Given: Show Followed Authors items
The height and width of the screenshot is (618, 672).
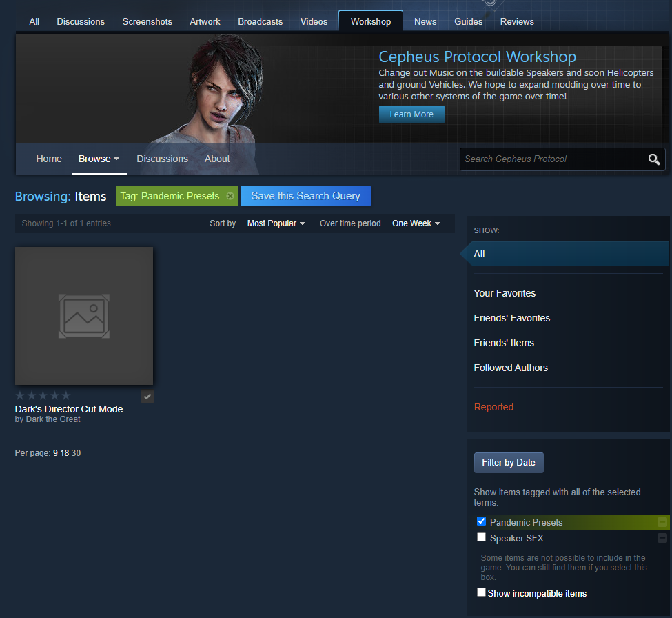Looking at the screenshot, I should (x=511, y=368).
